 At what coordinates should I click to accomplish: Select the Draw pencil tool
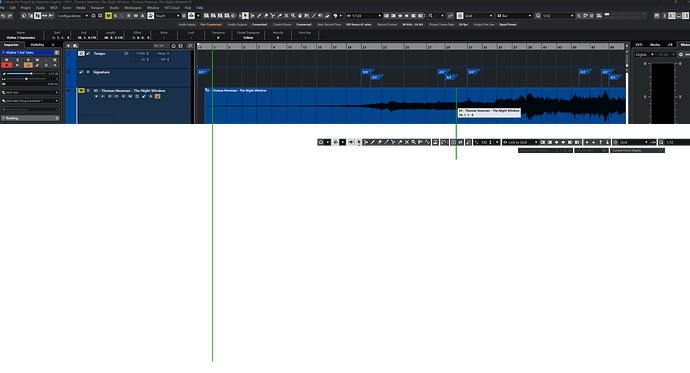click(259, 16)
